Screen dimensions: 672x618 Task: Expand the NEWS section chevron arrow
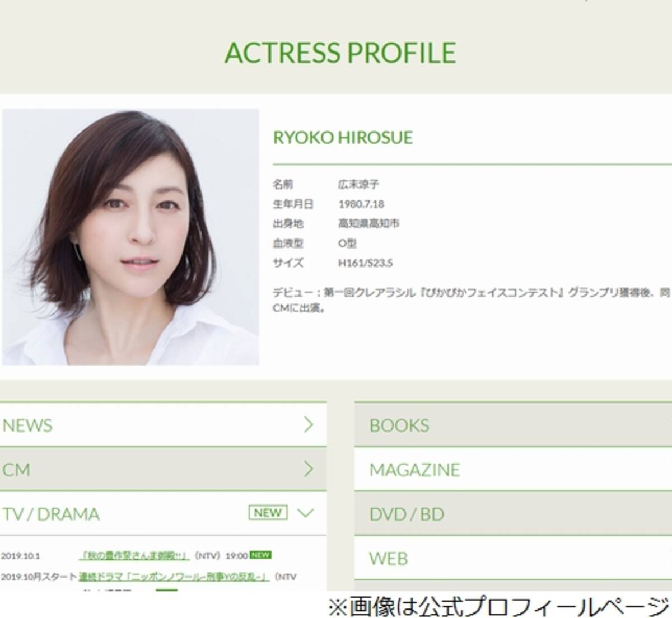click(309, 425)
